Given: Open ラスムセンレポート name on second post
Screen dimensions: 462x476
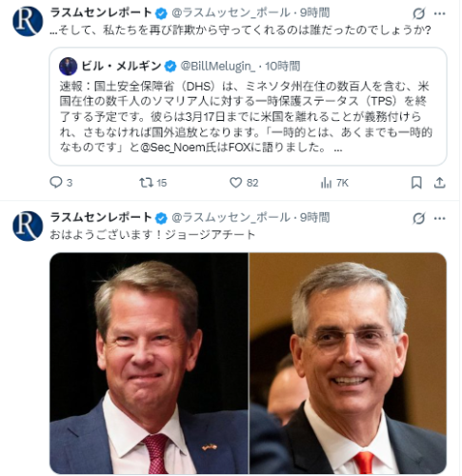Looking at the screenshot, I should click(x=101, y=217).
